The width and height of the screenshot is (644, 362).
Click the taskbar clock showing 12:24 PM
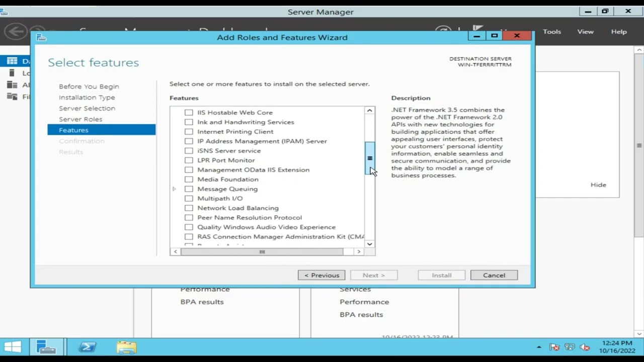coord(617,347)
